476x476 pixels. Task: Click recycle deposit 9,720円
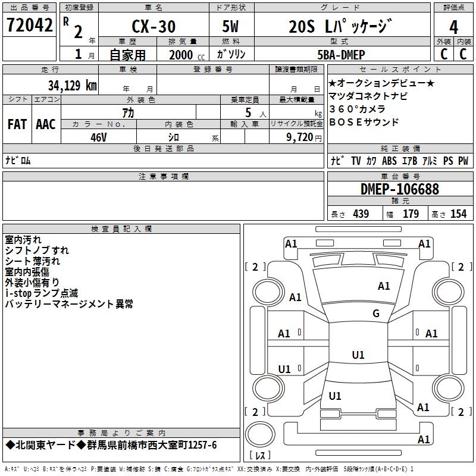pyautogui.click(x=304, y=137)
